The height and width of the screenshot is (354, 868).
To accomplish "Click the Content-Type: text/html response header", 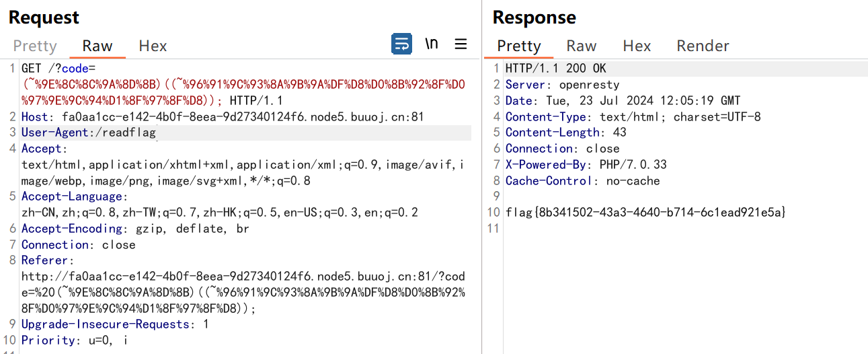I will click(x=633, y=117).
